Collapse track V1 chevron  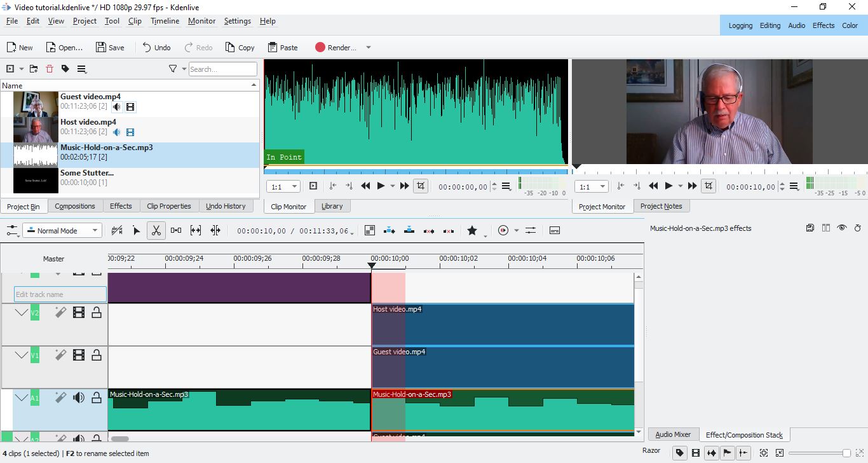pyautogui.click(x=21, y=355)
